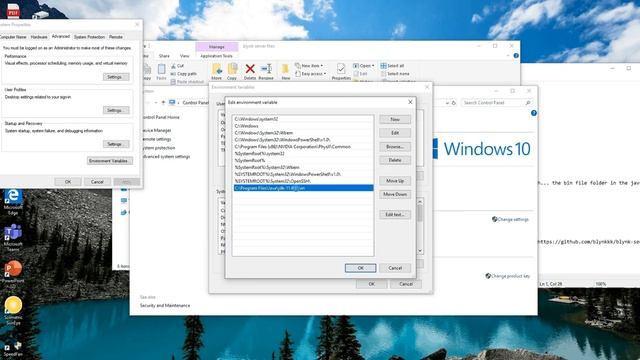Click Control Panel's blue help icon
Screen dimensions: 640x360
(534, 113)
